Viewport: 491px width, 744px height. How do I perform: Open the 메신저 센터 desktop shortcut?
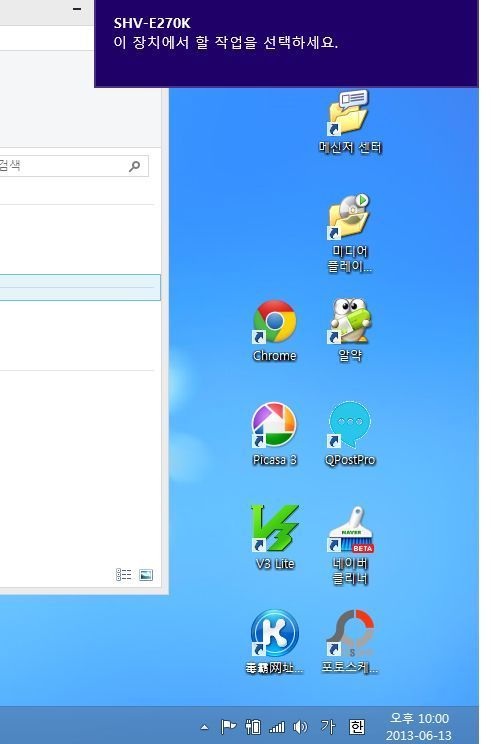[x=350, y=122]
